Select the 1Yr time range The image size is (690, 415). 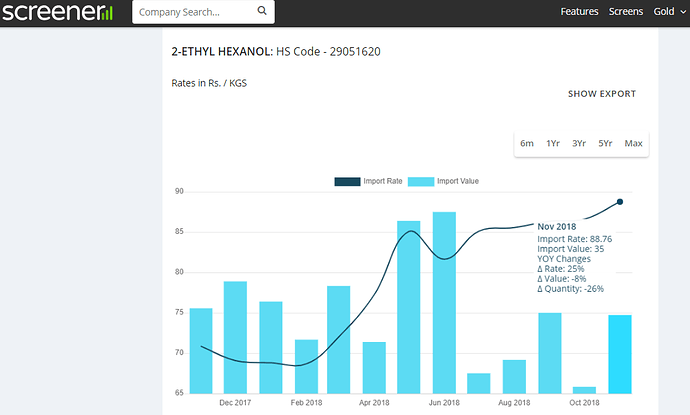point(553,143)
